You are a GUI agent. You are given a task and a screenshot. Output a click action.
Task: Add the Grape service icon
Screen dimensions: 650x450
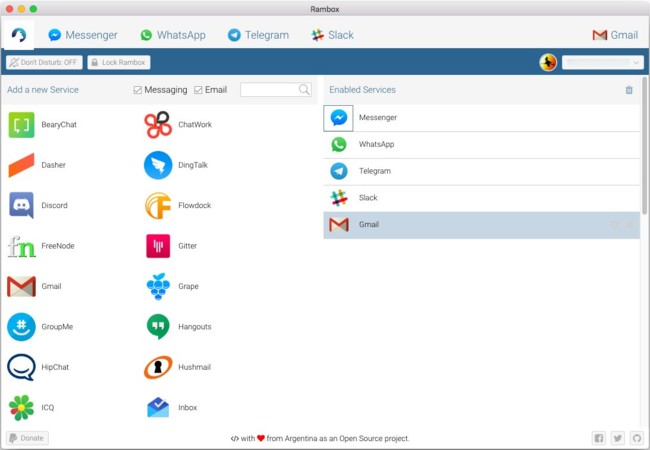coord(158,286)
